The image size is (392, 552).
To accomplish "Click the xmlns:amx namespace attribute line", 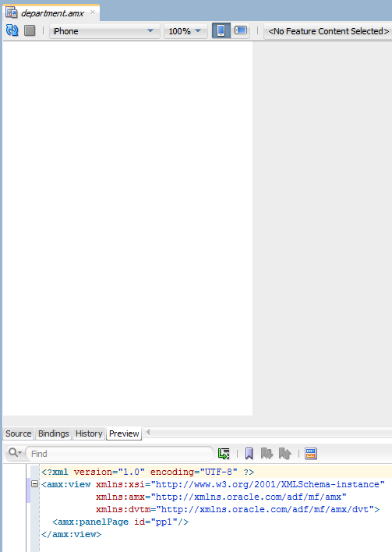I will (221, 497).
